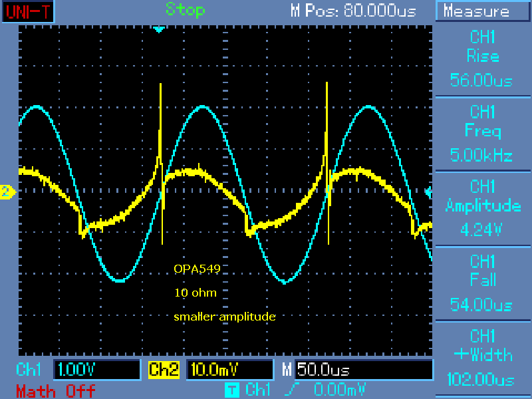The width and height of the screenshot is (532, 399).
Task: Click the trigger source Ch1 text
Action: pos(258,390)
